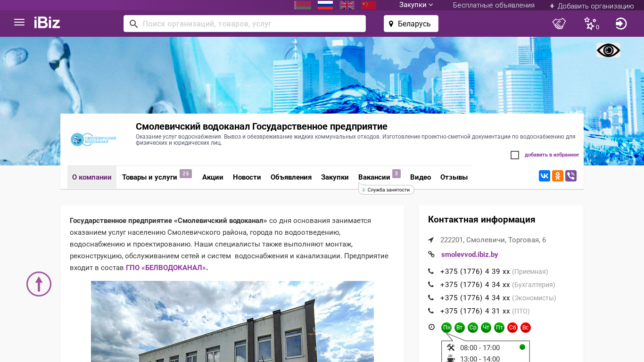
Task: Check the 'добавить в избранное' checkbox
Action: pyautogui.click(x=515, y=155)
